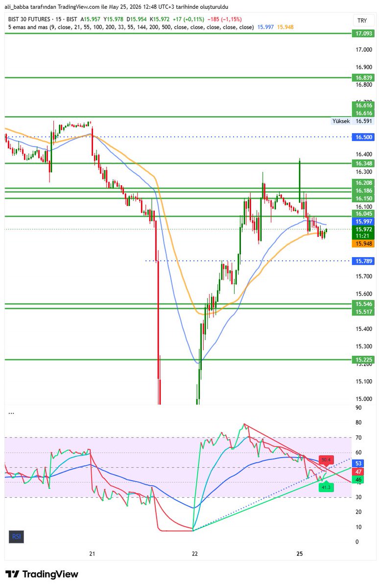Select the 15.225 price level label
Image resolution: width=381 pixels, height=588 pixels.
(x=363, y=359)
